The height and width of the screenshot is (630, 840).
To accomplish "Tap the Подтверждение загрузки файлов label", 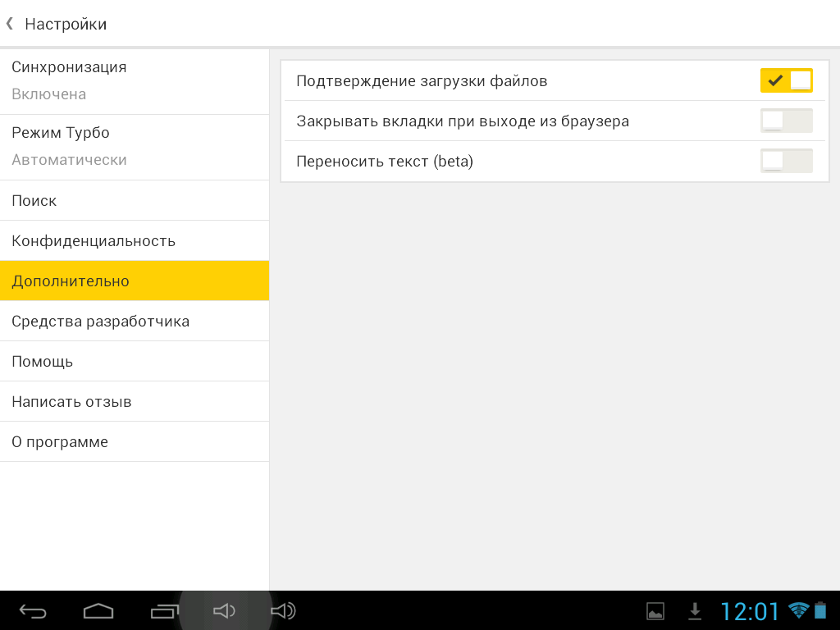I will point(422,81).
